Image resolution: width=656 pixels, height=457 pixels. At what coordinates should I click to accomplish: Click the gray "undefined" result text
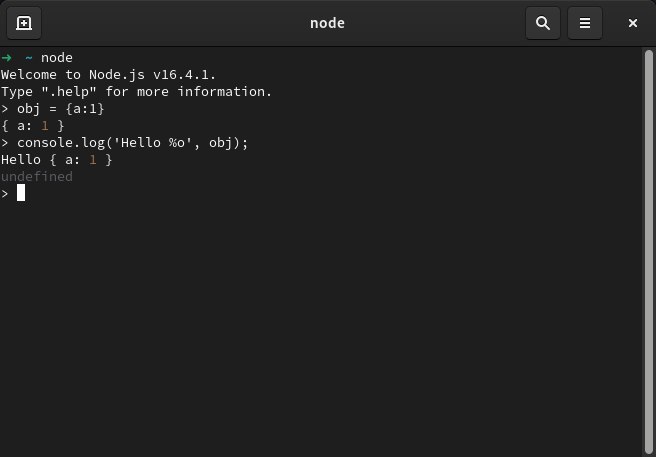point(37,176)
